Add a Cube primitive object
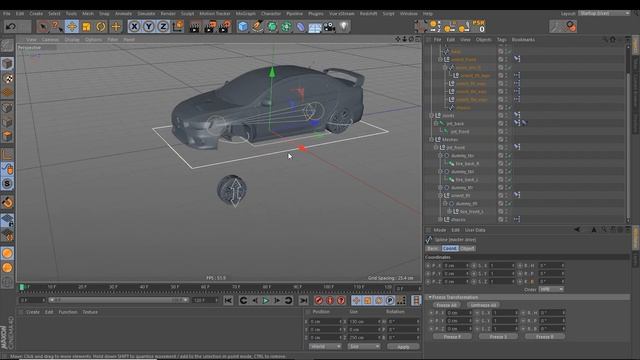 click(243, 27)
